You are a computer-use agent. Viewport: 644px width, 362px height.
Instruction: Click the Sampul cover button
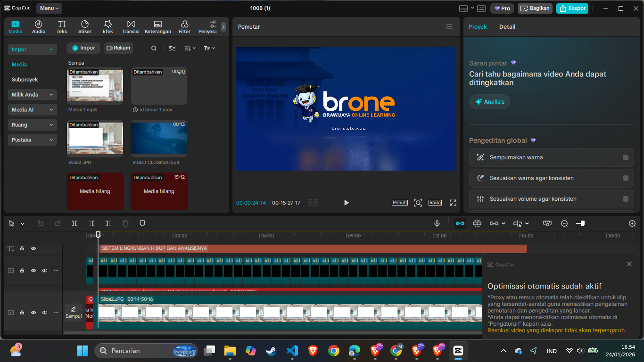(x=74, y=313)
